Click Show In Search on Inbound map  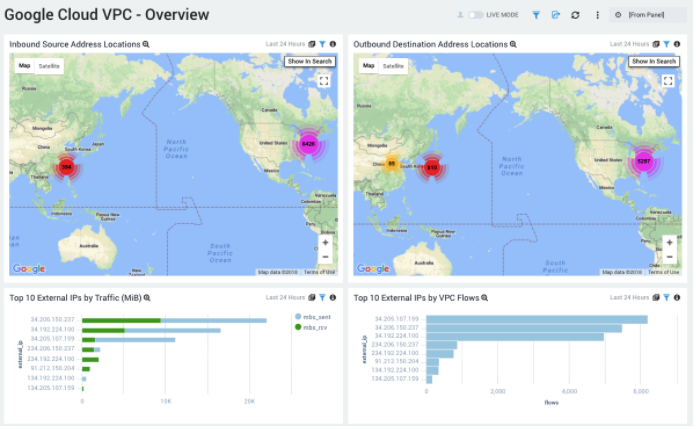[x=310, y=61]
